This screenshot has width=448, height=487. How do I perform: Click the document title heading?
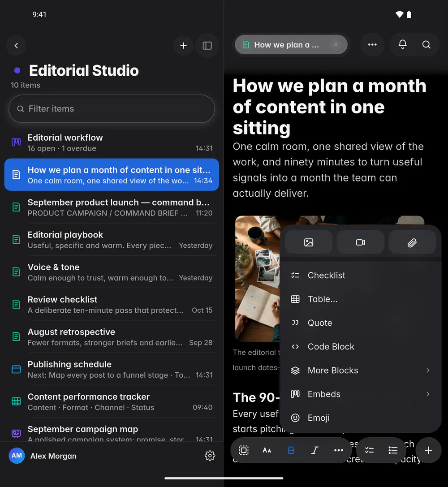click(x=329, y=107)
